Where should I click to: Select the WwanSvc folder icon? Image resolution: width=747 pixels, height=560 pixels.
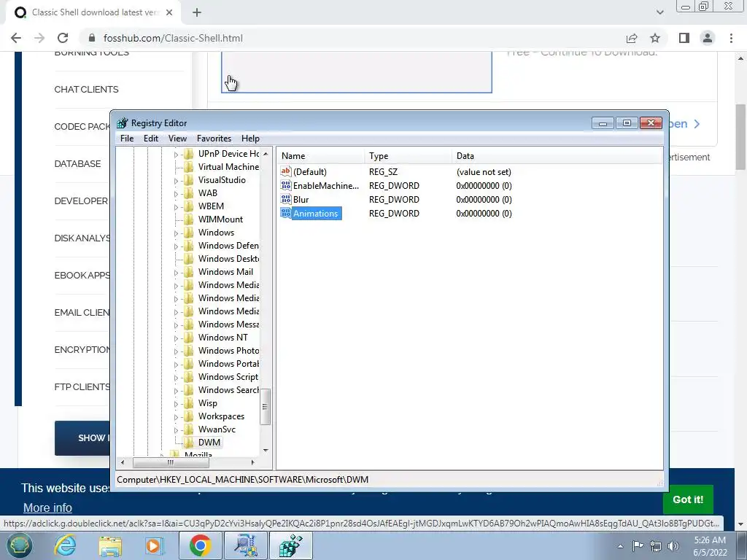(189, 429)
